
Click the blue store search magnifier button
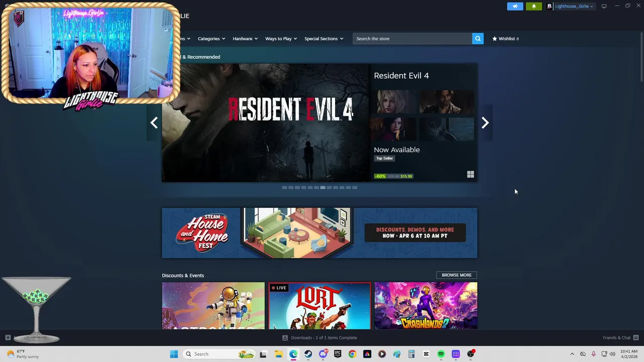point(477,39)
